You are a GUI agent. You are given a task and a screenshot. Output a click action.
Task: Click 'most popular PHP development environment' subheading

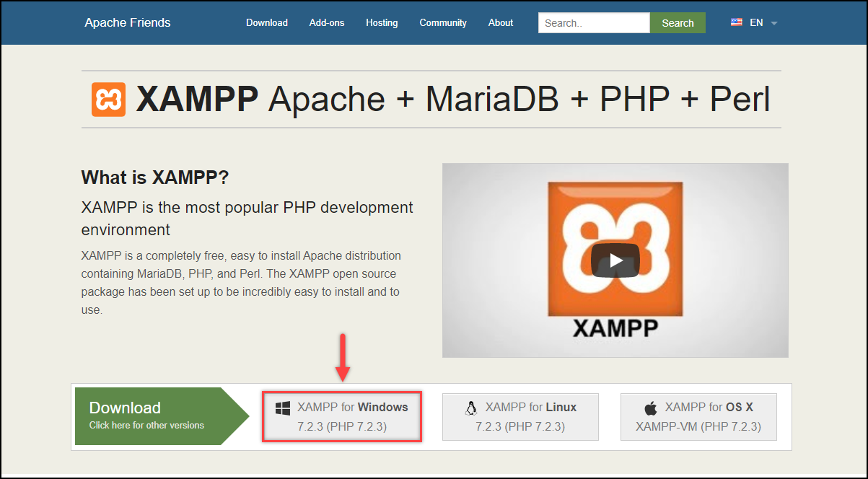pos(247,219)
